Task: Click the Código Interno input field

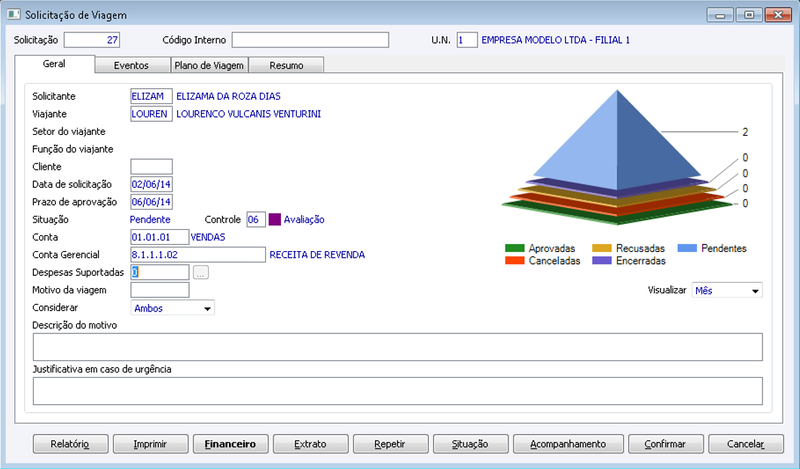Action: pyautogui.click(x=310, y=40)
